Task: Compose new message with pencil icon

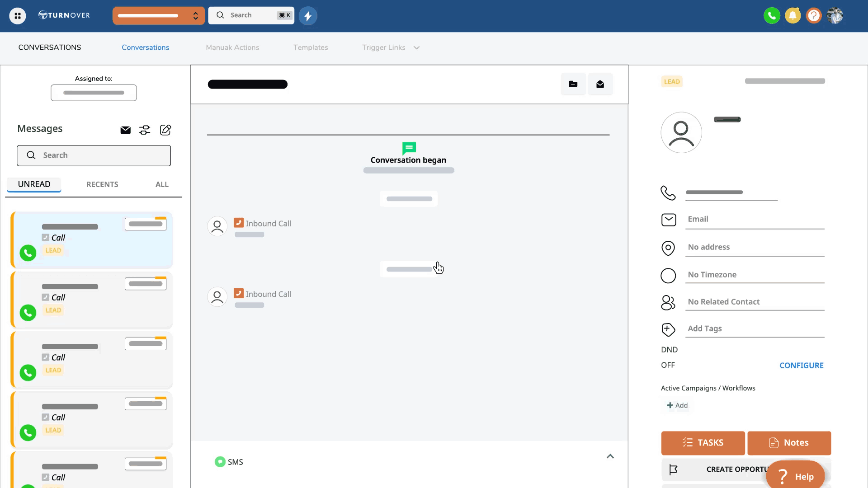Action: coord(165,130)
